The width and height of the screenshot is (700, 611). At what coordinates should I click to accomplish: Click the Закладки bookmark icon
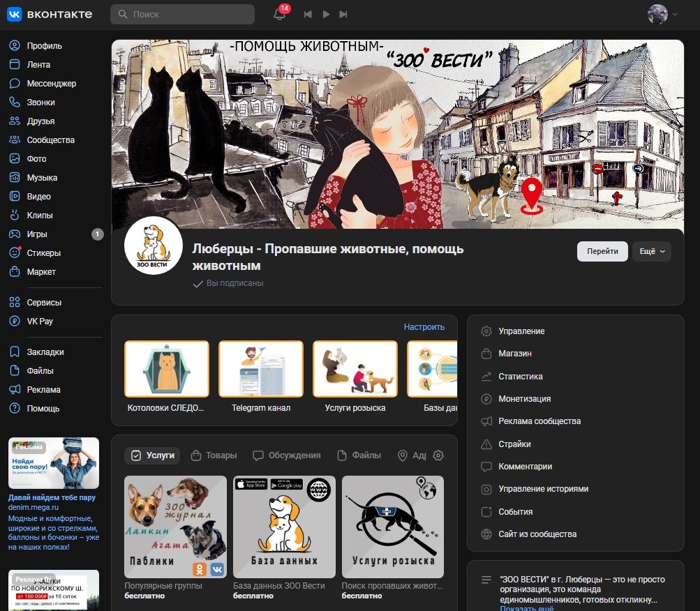[x=15, y=352]
